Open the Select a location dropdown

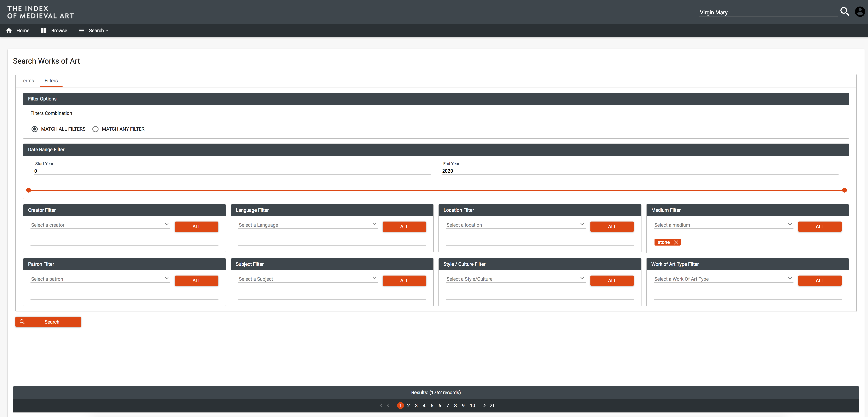tap(516, 225)
